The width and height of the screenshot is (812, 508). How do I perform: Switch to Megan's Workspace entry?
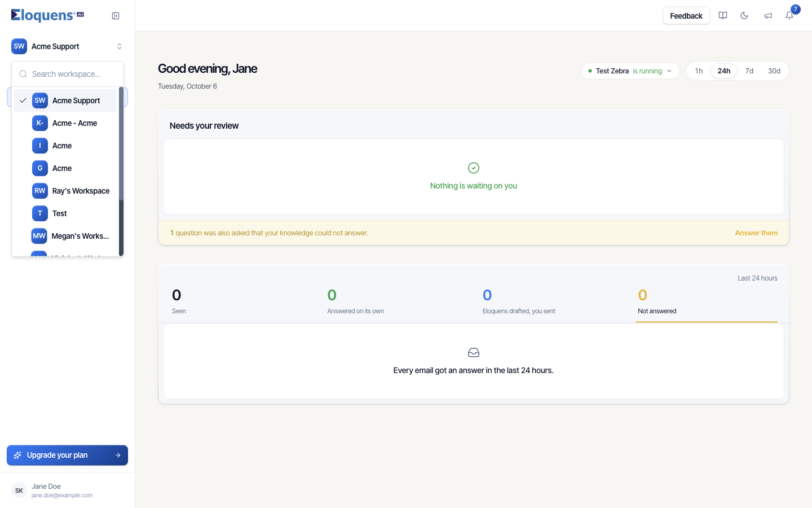coord(65,236)
